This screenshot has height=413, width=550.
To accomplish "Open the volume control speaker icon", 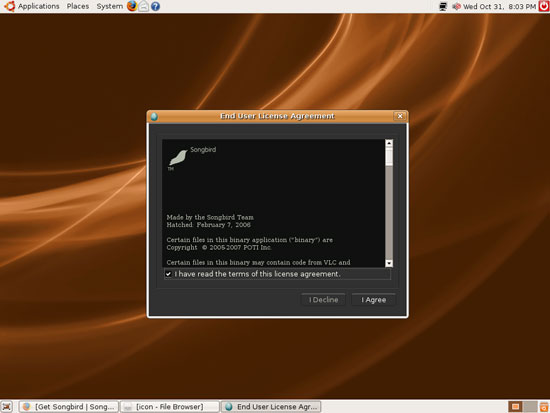I will [456, 6].
